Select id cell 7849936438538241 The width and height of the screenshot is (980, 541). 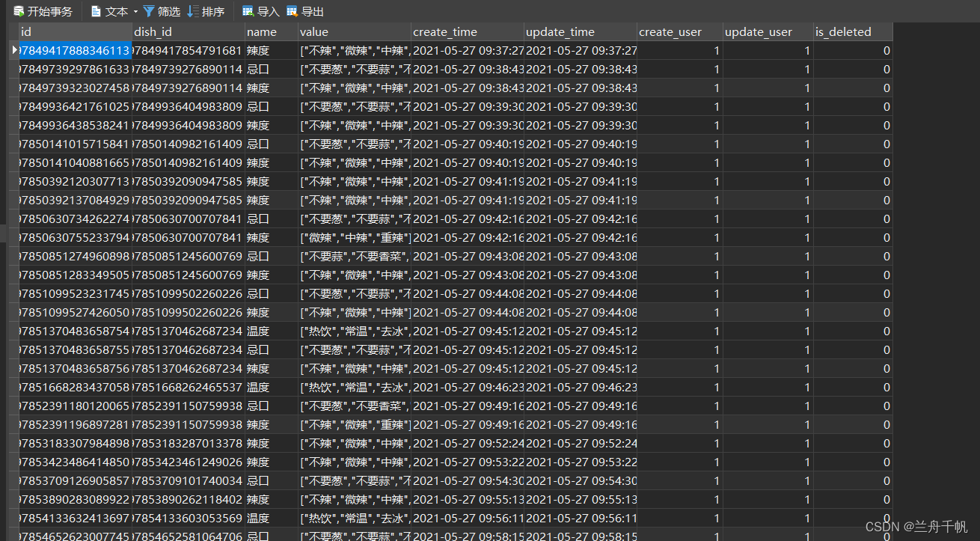pyautogui.click(x=76, y=125)
